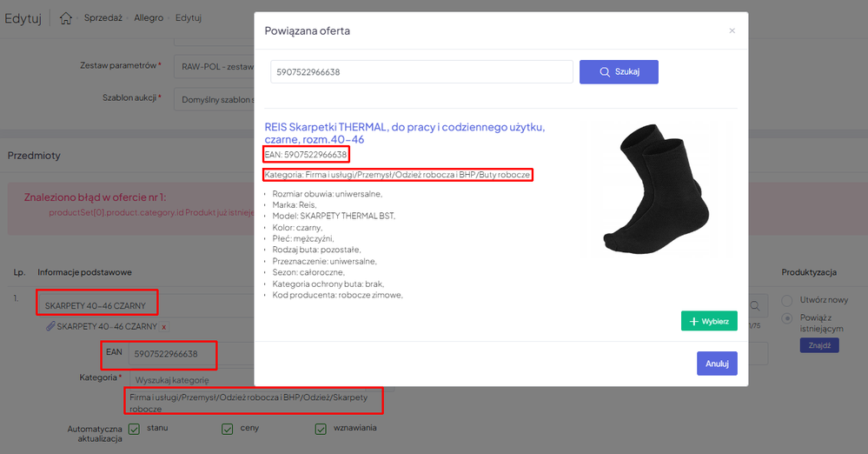Remove attached product with red x

[x=163, y=326]
